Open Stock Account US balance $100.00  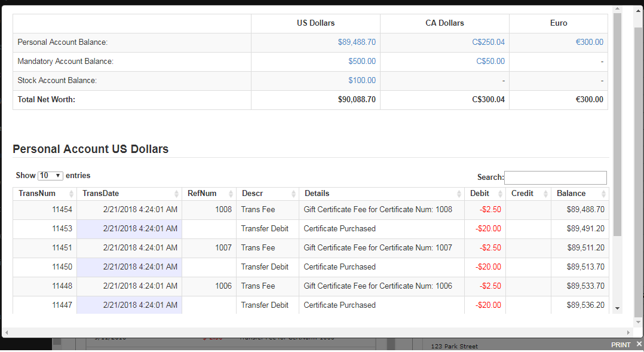point(362,81)
